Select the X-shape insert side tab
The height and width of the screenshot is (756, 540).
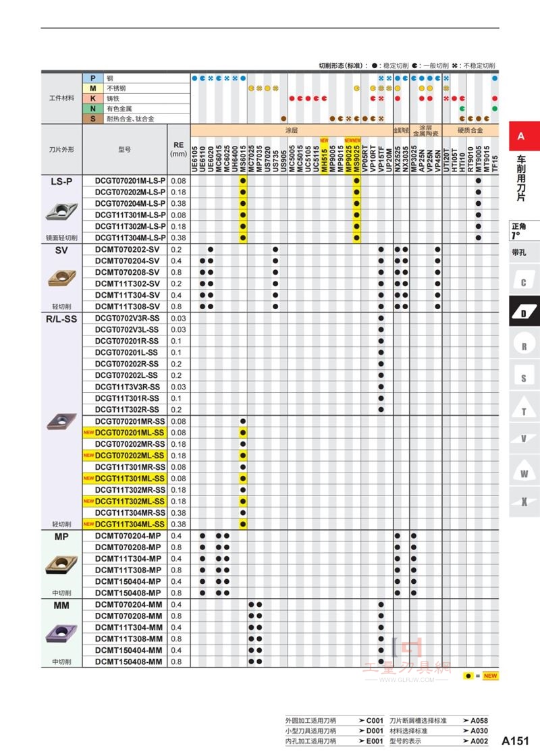pyautogui.click(x=524, y=502)
